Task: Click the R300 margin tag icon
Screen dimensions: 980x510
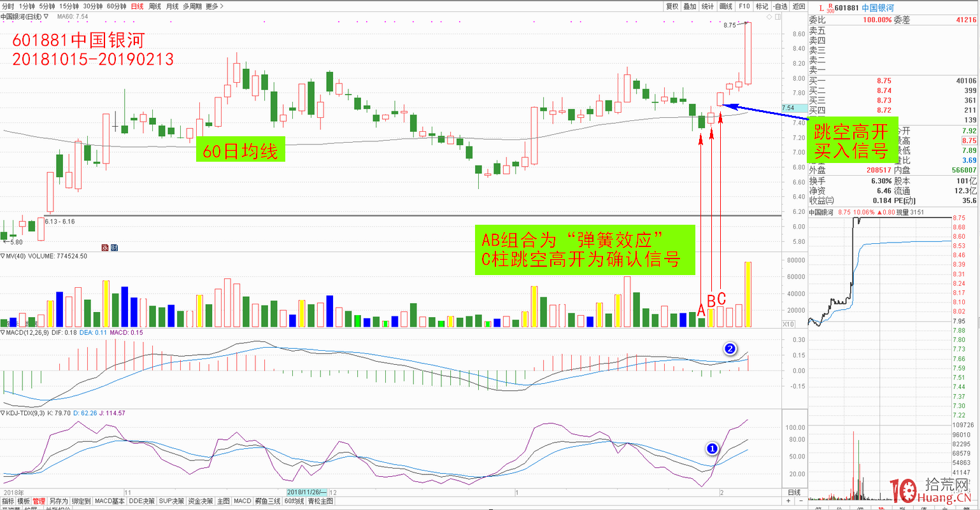Action: click(830, 8)
